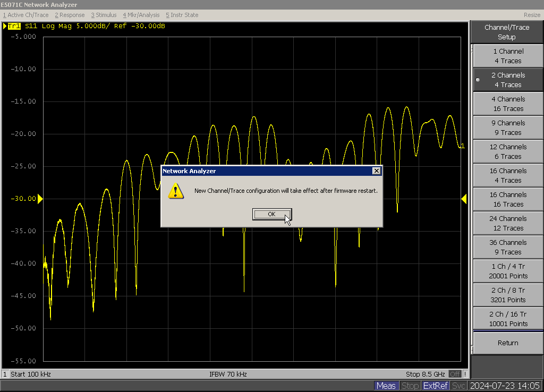Click the ExtRef status indicator
Screen dimensions: 544x392
[x=436, y=386]
